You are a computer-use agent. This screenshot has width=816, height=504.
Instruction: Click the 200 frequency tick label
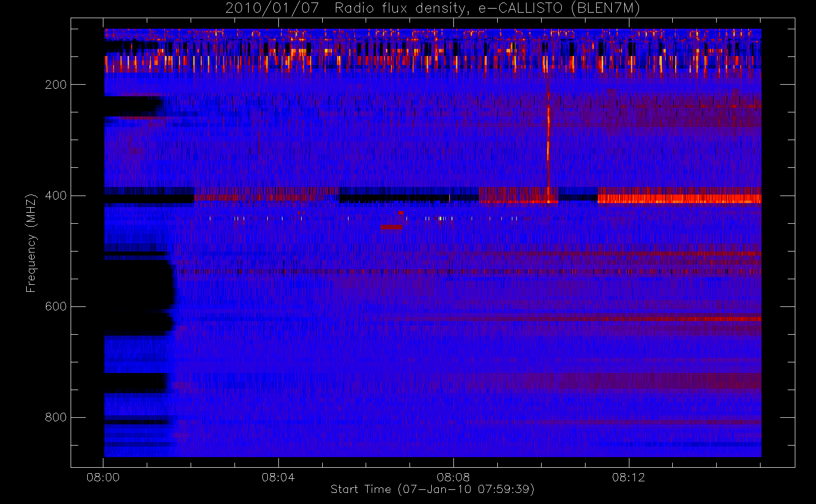[56, 85]
